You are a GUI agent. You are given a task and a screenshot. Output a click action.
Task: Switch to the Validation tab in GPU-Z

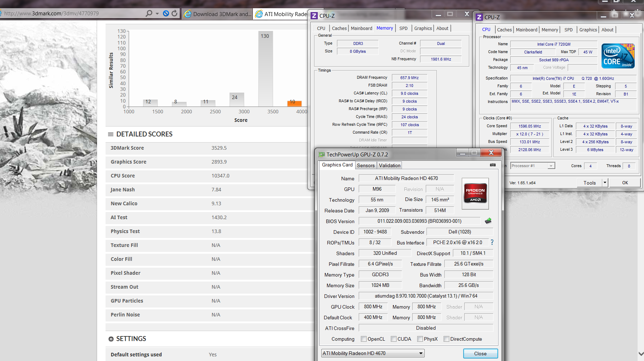389,165
